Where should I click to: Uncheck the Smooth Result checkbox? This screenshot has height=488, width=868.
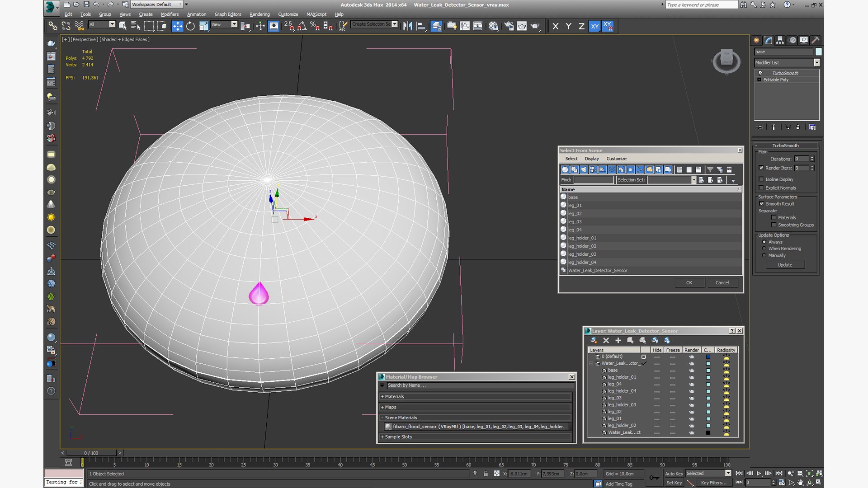(761, 204)
